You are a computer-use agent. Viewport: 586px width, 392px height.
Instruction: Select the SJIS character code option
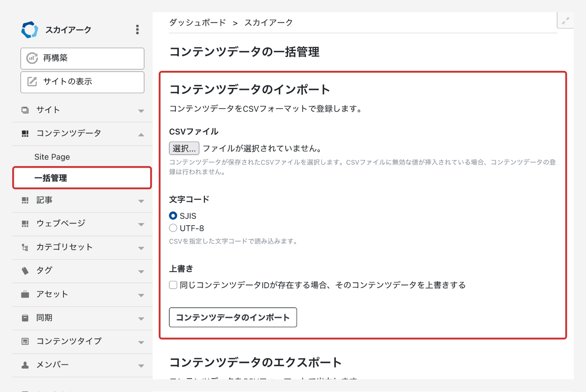173,216
